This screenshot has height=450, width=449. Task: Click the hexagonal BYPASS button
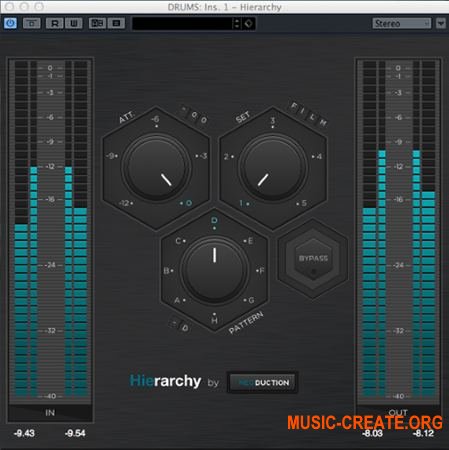(x=313, y=259)
